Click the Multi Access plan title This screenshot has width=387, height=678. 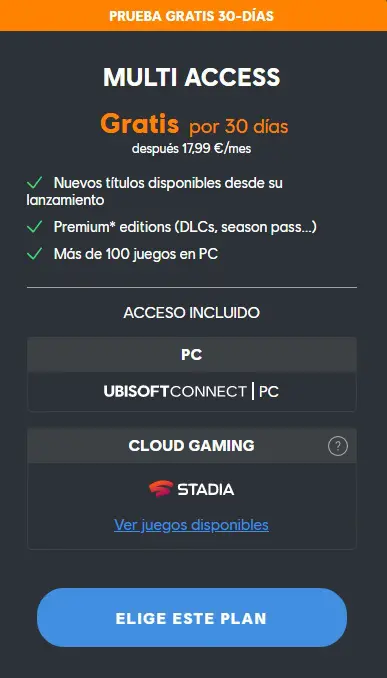(192, 77)
